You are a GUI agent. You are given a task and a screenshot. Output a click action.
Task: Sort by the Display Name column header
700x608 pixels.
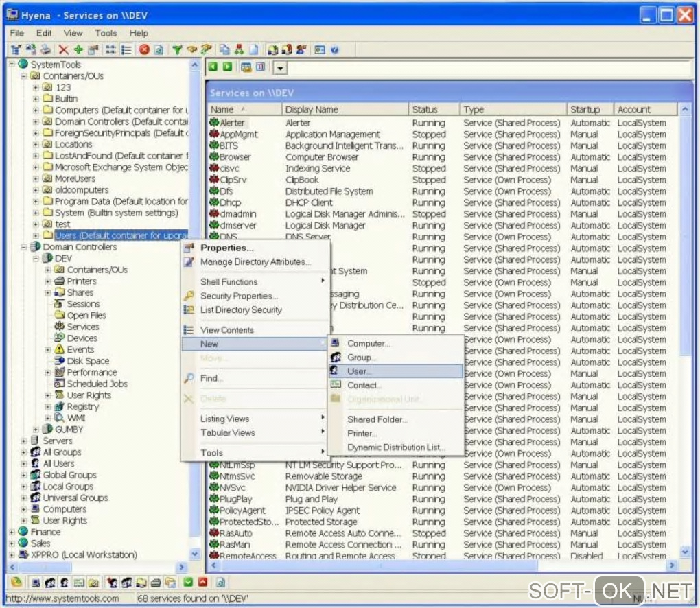312,109
